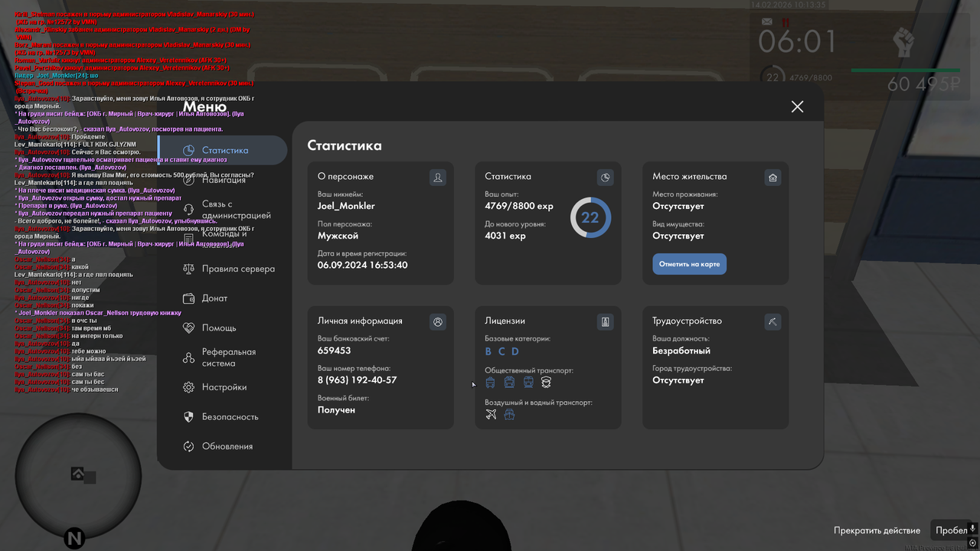Click the category B license letter
Screen dimensions: 980x551
coord(488,352)
